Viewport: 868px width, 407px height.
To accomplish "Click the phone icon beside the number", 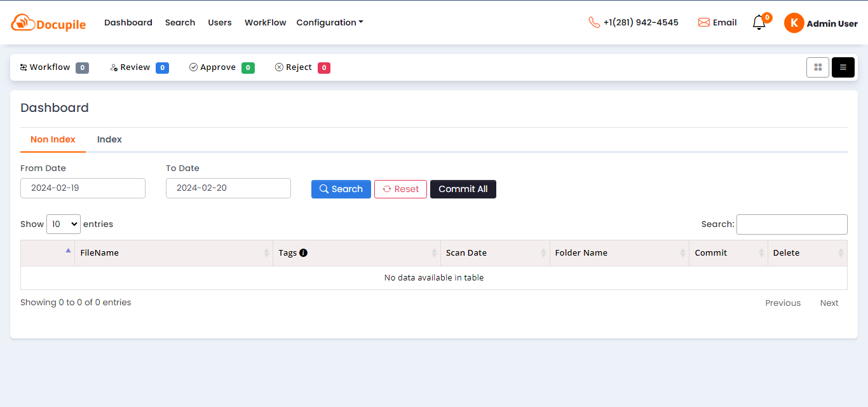I will 594,22.
